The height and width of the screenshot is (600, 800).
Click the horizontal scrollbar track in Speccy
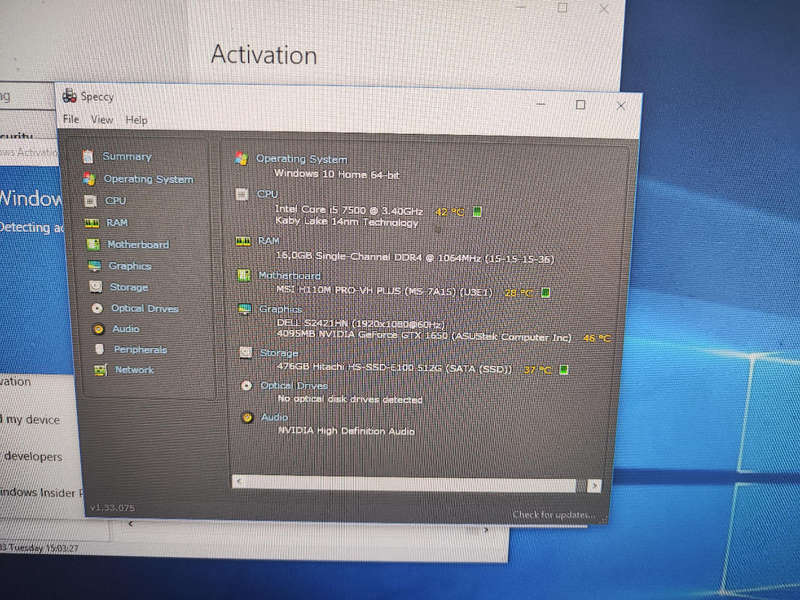[410, 484]
